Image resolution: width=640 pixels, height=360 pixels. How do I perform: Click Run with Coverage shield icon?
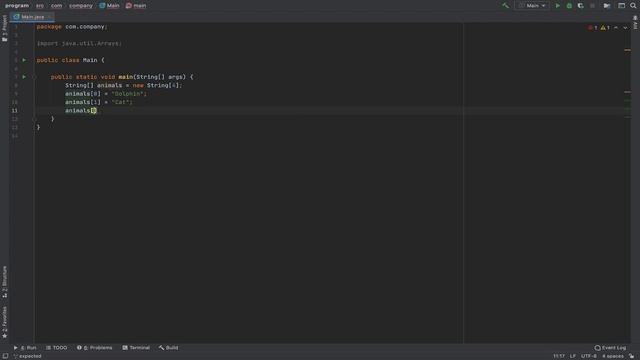pos(580,6)
